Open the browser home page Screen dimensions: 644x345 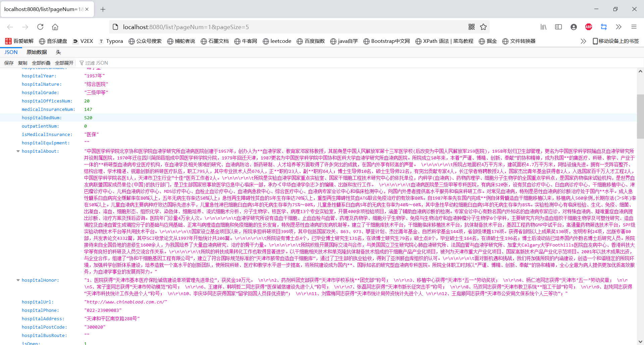tap(55, 27)
